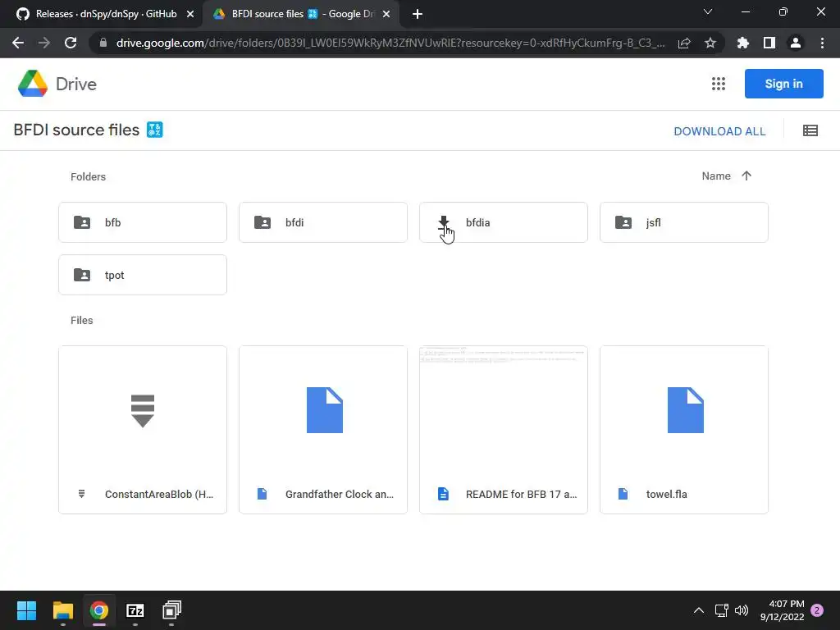Click the Grandfather Clock file name
The image size is (840, 630).
(339, 494)
